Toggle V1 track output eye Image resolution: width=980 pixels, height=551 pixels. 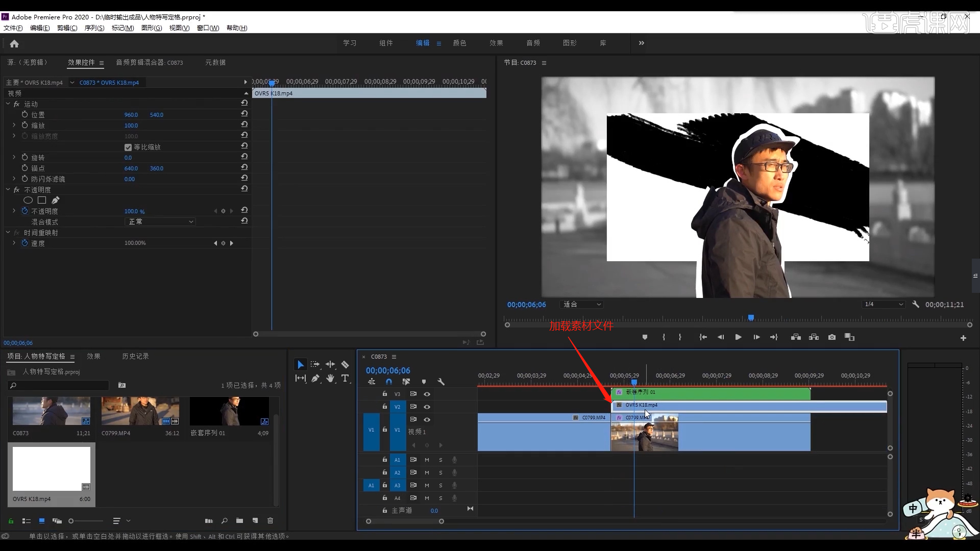(427, 419)
